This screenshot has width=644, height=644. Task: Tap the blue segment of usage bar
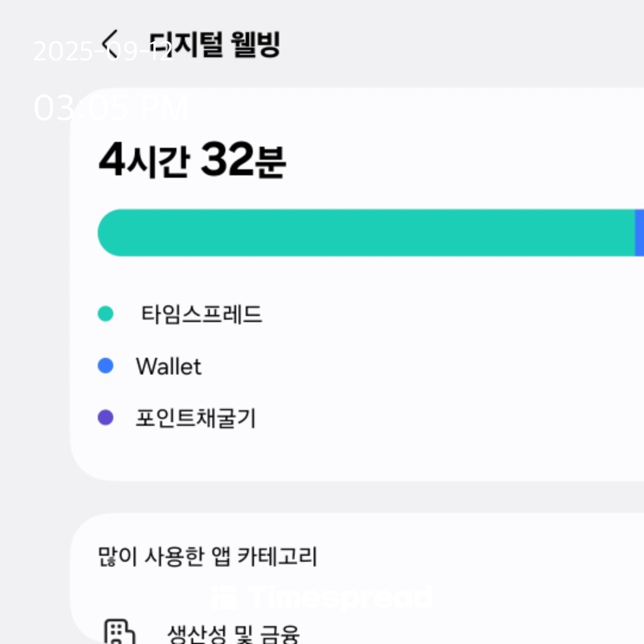[x=639, y=233]
